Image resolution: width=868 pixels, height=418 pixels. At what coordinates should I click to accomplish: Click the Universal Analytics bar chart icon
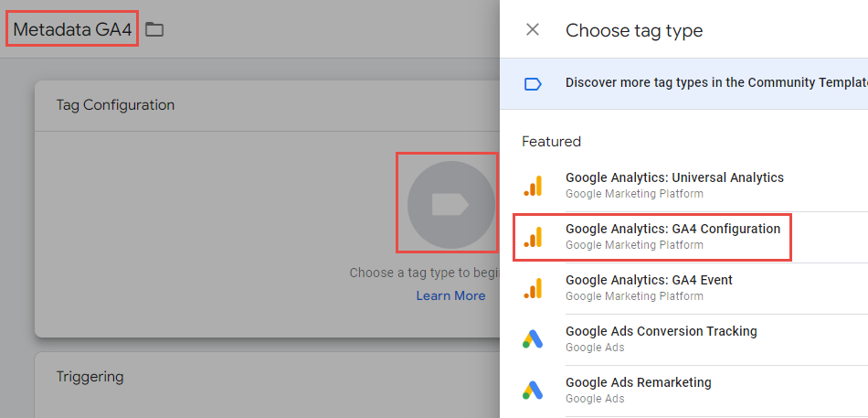click(533, 185)
